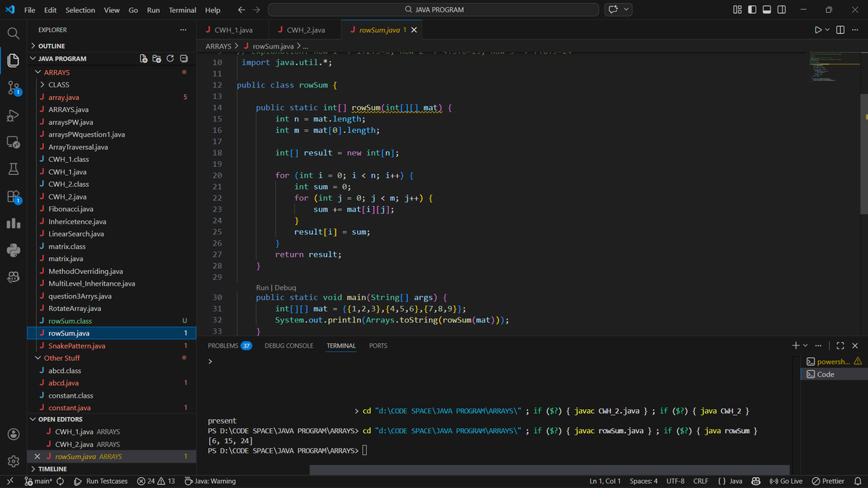Click the New File icon in explorer

tap(143, 59)
